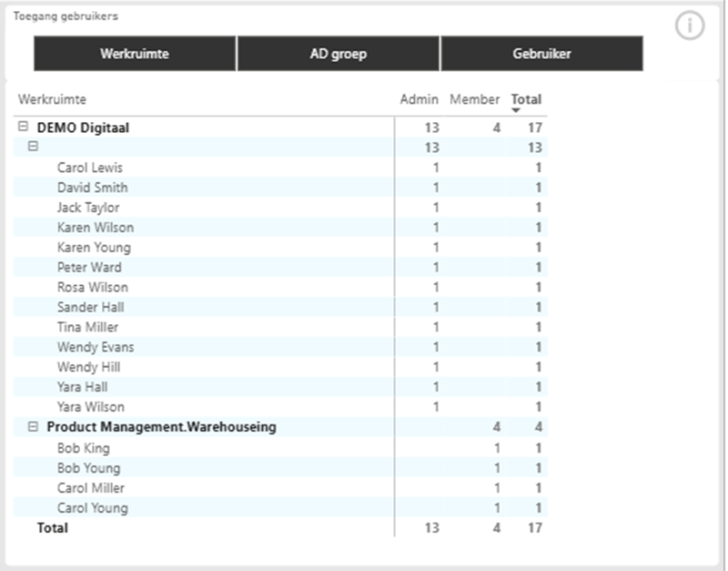Image resolution: width=728 pixels, height=571 pixels.
Task: Collapse Product Management.Warehouseing group
Action: (34, 426)
